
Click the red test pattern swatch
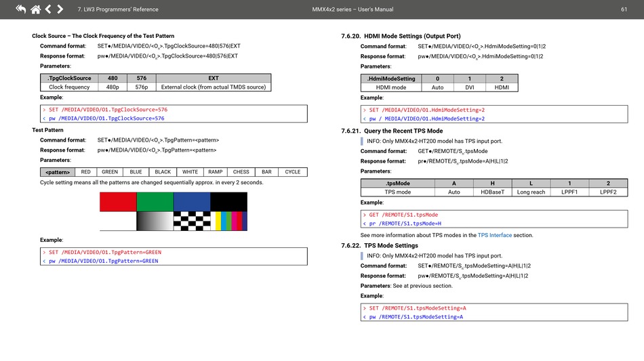[118, 201]
